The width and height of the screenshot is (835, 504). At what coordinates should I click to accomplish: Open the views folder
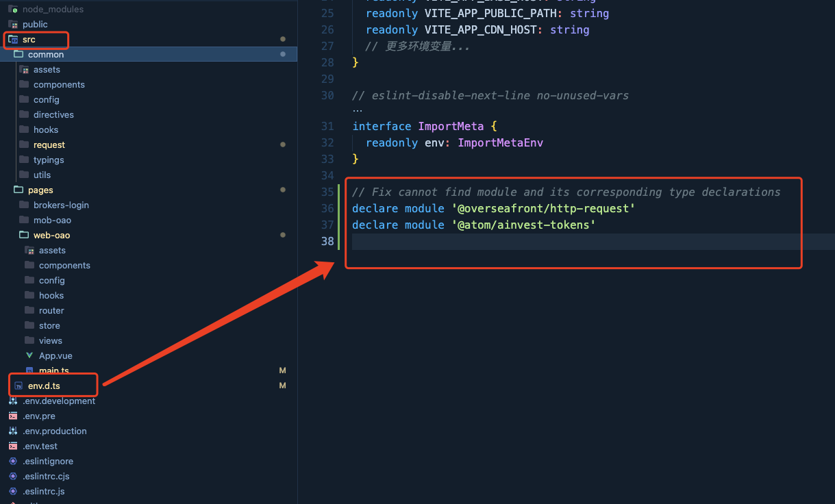[51, 340]
